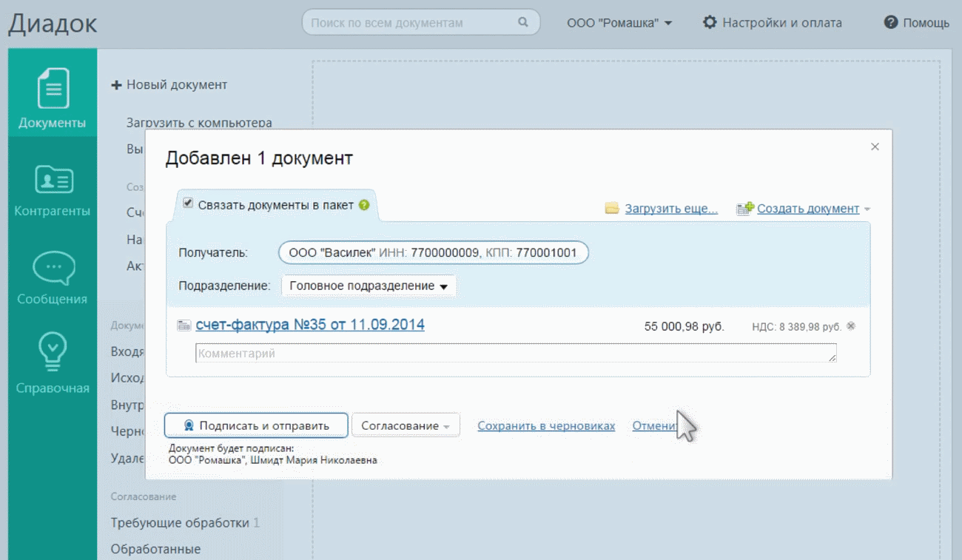
Task: Click the create document icon with plus
Action: (x=744, y=209)
